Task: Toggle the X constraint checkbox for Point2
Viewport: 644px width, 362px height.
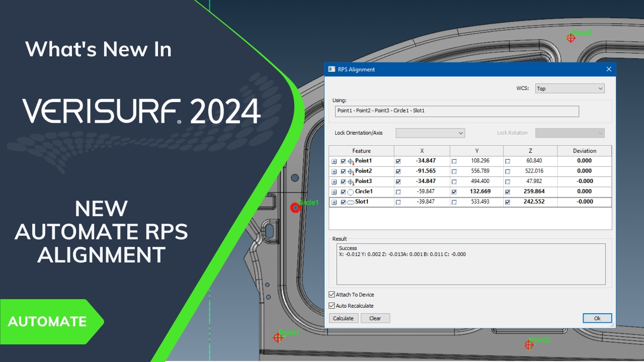Action: (x=398, y=171)
